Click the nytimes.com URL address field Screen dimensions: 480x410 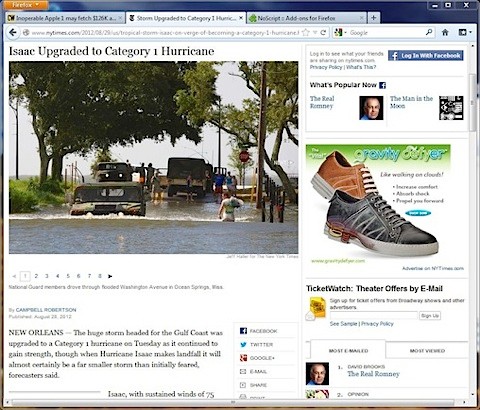(x=165, y=33)
